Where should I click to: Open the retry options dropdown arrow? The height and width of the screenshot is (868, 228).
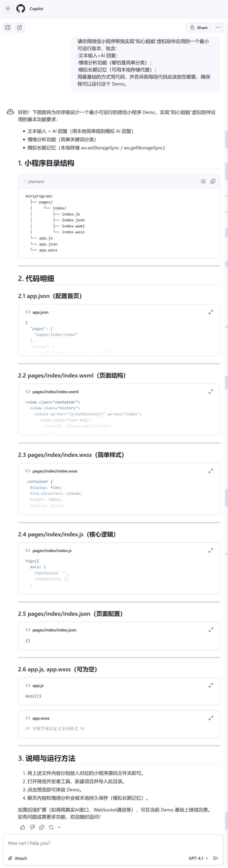coord(59,827)
